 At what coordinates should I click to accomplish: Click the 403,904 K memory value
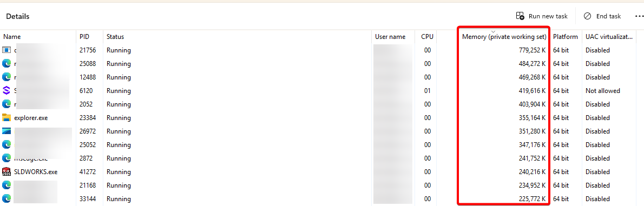coord(533,104)
